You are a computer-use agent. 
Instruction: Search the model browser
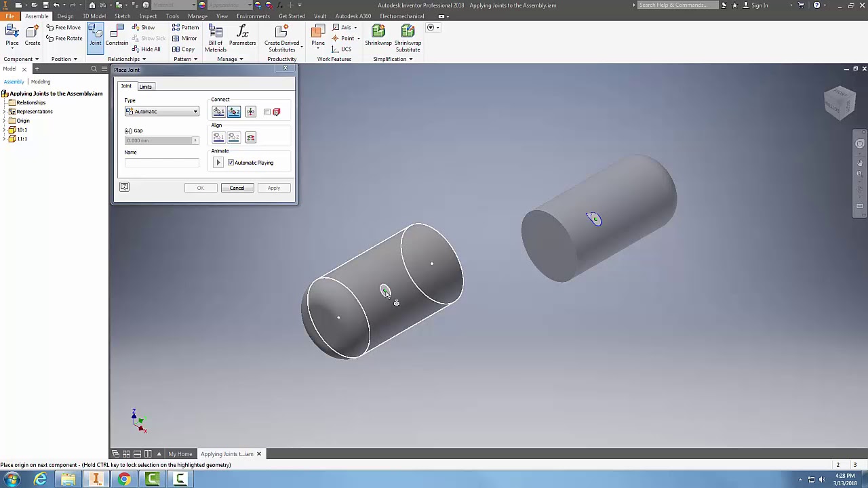coord(94,69)
